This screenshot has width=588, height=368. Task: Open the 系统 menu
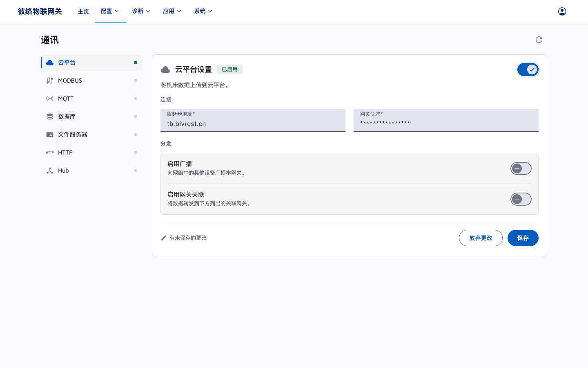click(203, 11)
